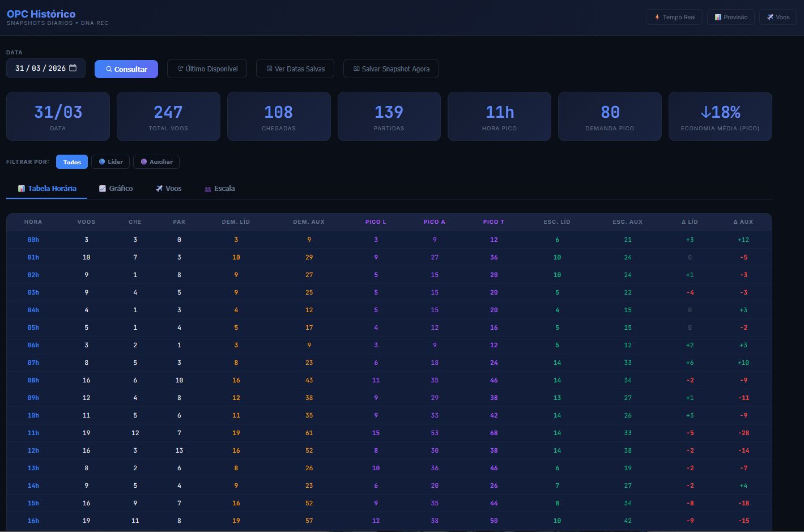Click the OPC Histórico title
The image size is (804, 532).
(41, 14)
